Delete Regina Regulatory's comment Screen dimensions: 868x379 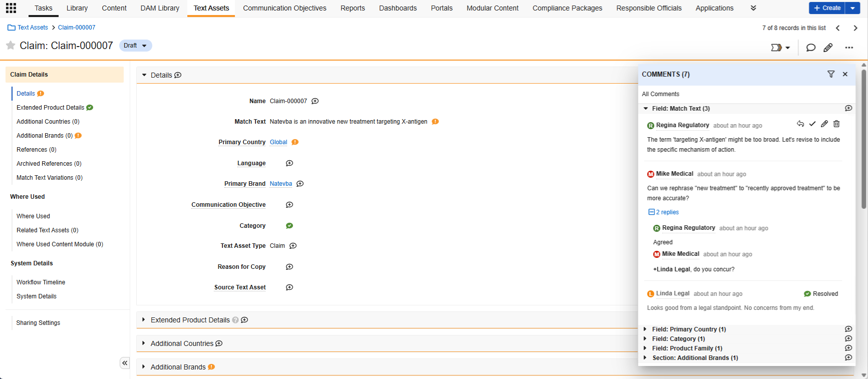836,124
